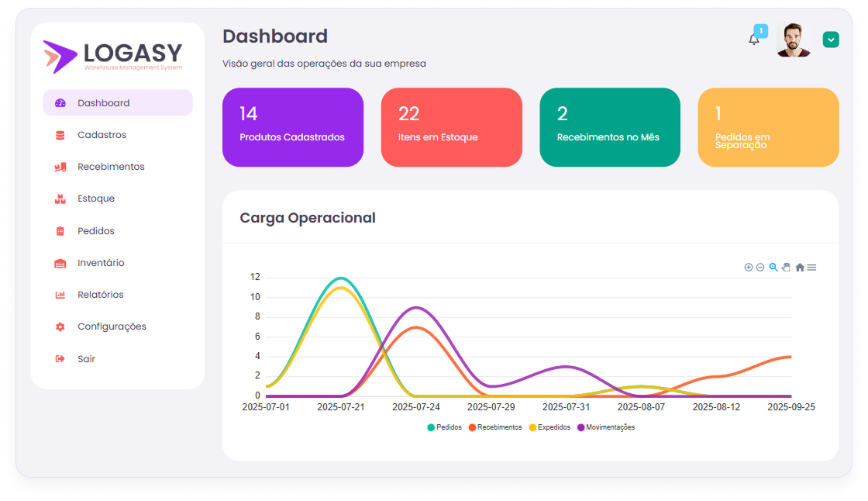The width and height of the screenshot is (868, 501).
Task: Toggle the Pedidos series in chart legend
Action: click(444, 427)
